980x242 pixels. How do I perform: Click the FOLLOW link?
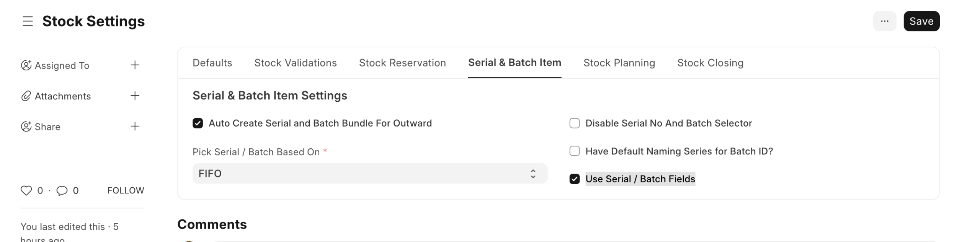[126, 190]
